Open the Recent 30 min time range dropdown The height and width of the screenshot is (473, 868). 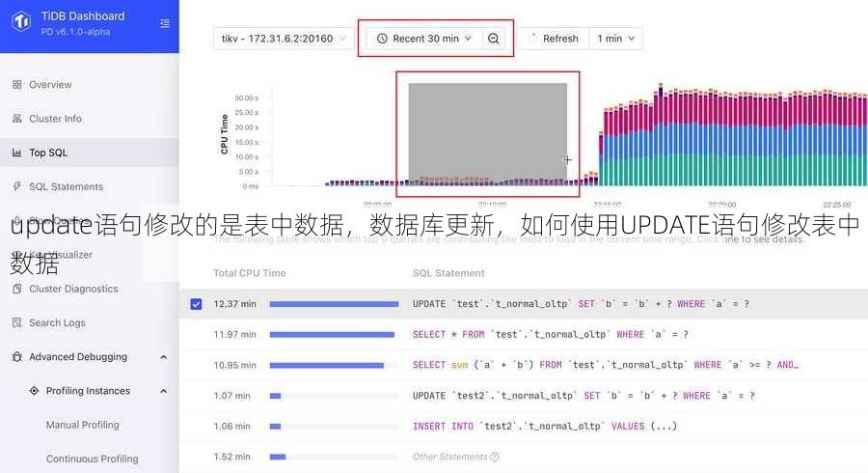(x=424, y=39)
